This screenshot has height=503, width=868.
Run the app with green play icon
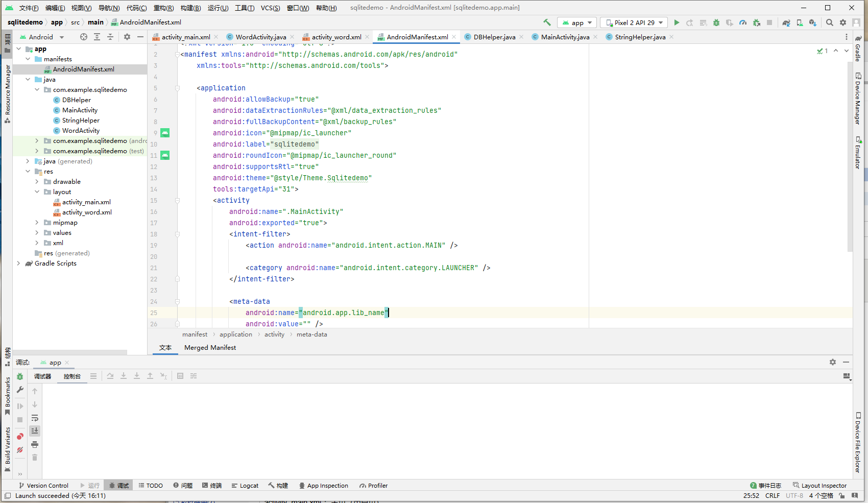[677, 22]
